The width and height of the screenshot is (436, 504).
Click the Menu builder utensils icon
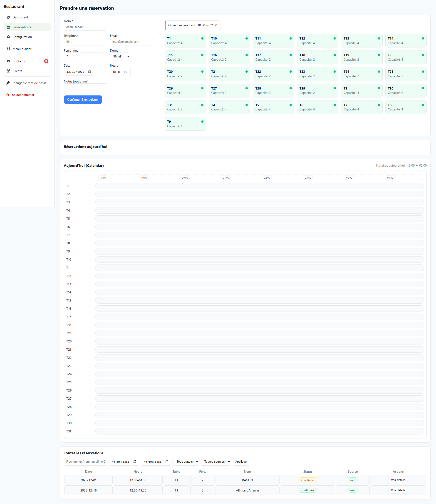(x=8, y=49)
